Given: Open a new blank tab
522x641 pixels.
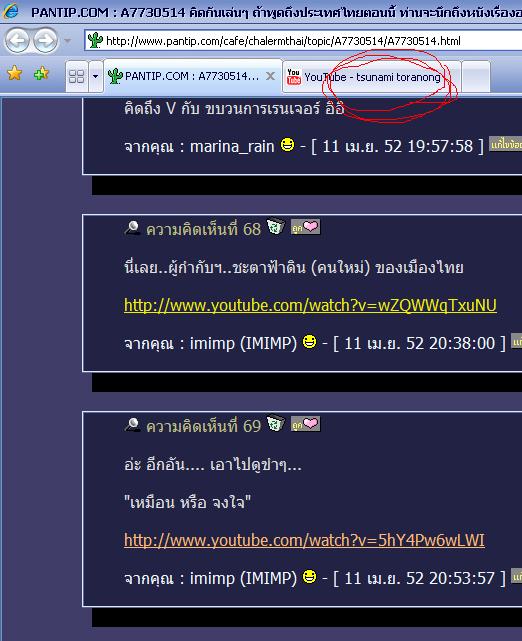Looking at the screenshot, I should [476, 77].
